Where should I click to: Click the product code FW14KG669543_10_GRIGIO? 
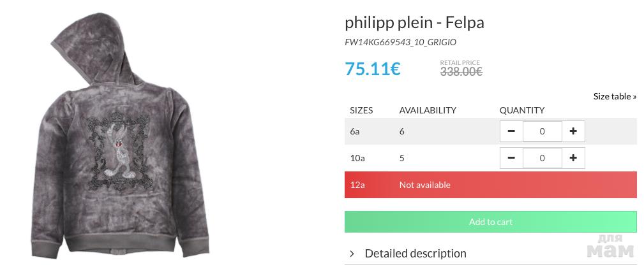point(400,42)
